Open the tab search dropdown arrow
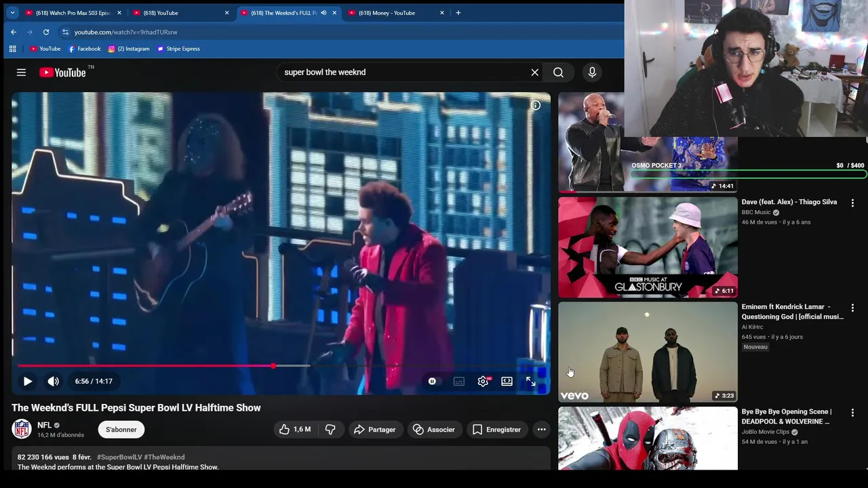Screen dimensions: 868x488 [12, 13]
